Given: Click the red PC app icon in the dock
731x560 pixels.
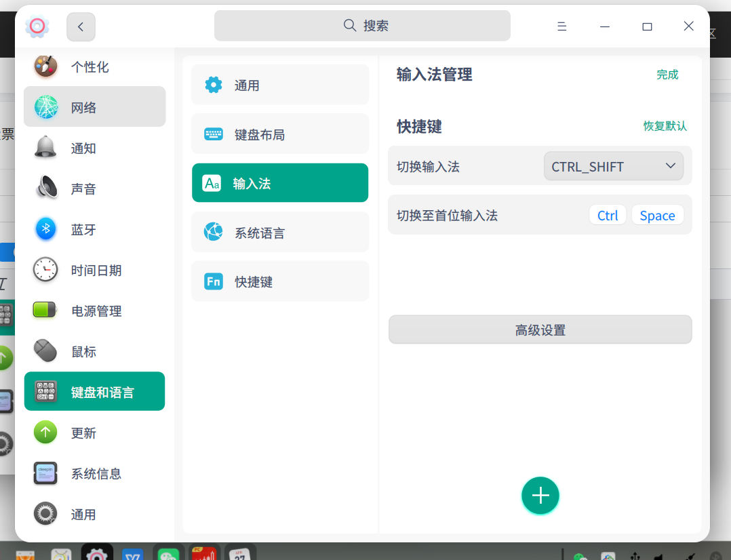Looking at the screenshot, I should pos(203,552).
